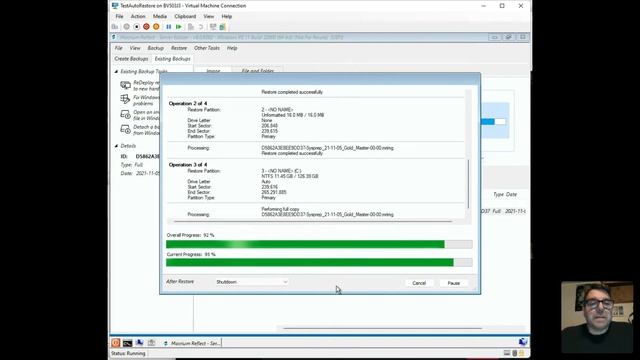This screenshot has height=360, width=640.
Task: Click the orange power icon in guest taskbar
Action: coord(116,343)
